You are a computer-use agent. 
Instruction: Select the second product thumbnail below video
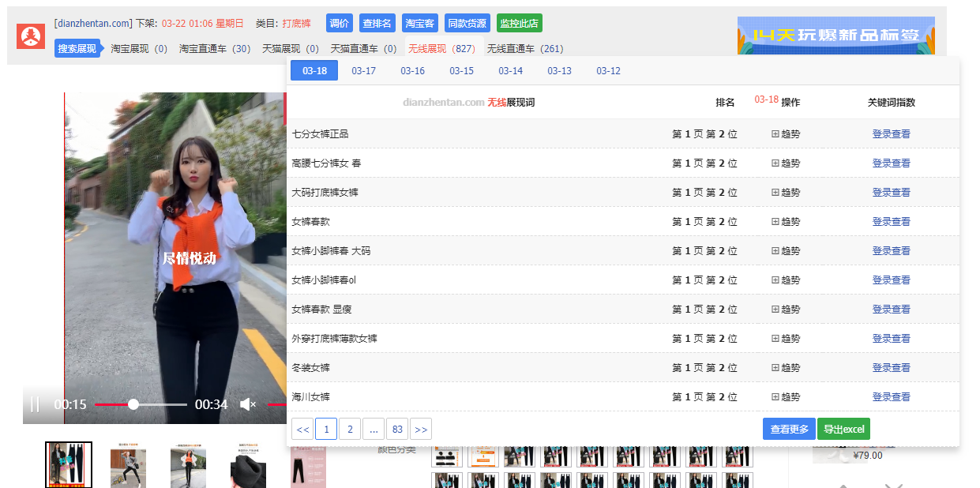point(128,465)
